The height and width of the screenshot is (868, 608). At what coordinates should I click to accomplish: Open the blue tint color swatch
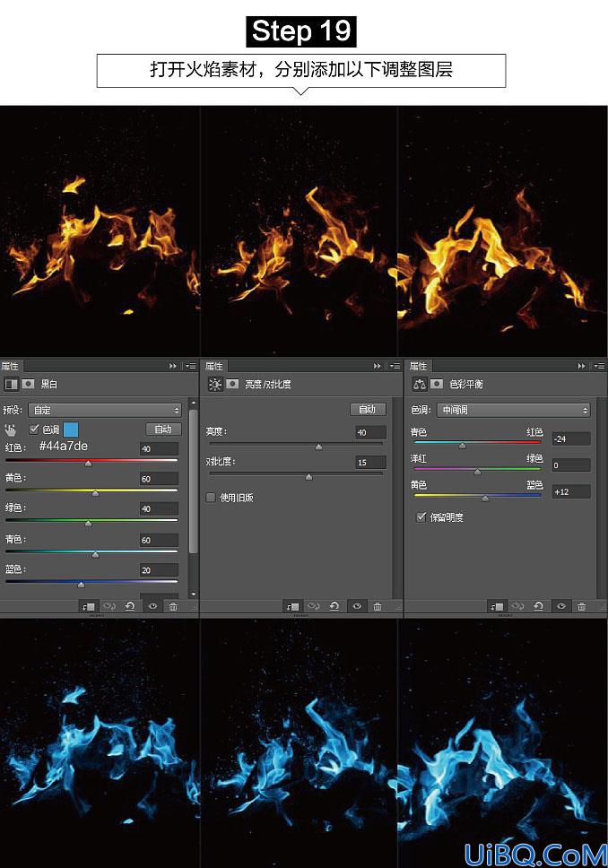[x=71, y=429]
